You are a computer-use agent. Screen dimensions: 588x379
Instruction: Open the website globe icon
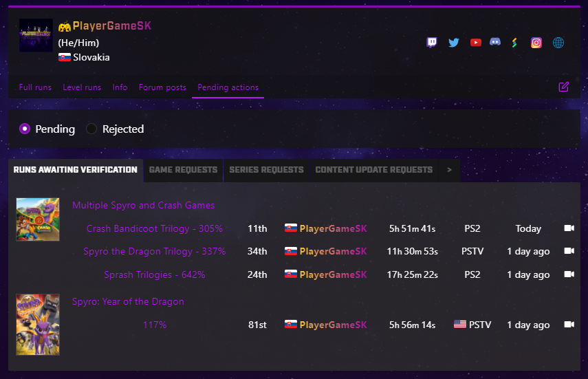(558, 43)
